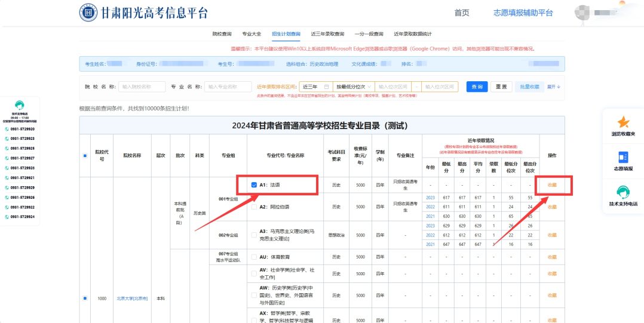This screenshot has height=323, width=644.
Task: Toggle the select-all checkbox in table header
Action: click(x=84, y=156)
